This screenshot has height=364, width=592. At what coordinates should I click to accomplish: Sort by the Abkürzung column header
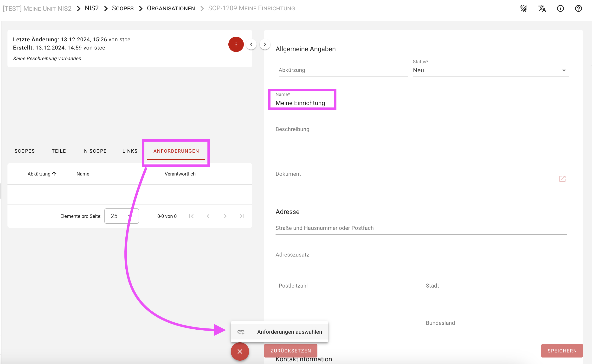pos(39,174)
